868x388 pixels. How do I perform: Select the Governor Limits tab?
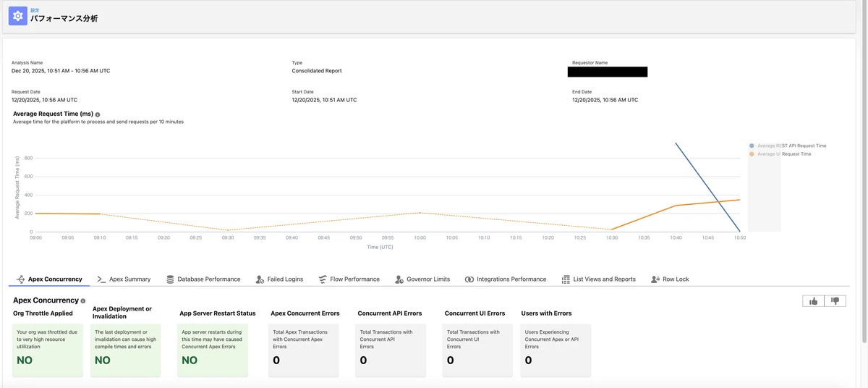422,279
